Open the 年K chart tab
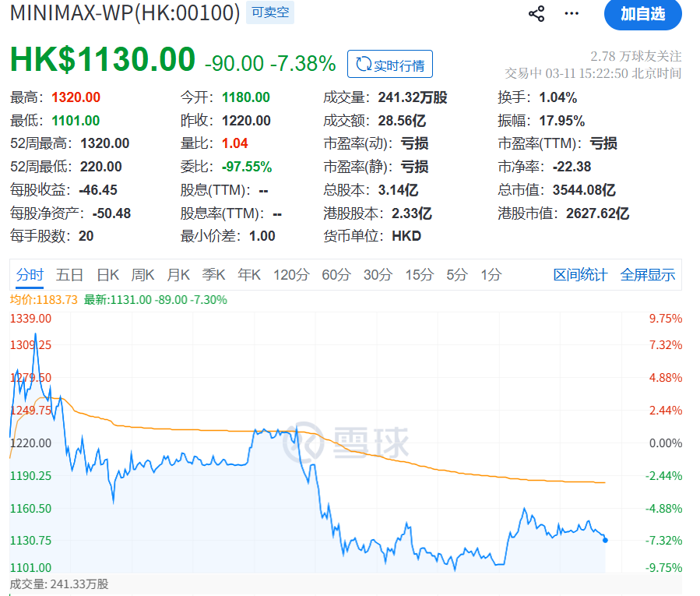Viewport: 700px width, 596px height. [249, 274]
